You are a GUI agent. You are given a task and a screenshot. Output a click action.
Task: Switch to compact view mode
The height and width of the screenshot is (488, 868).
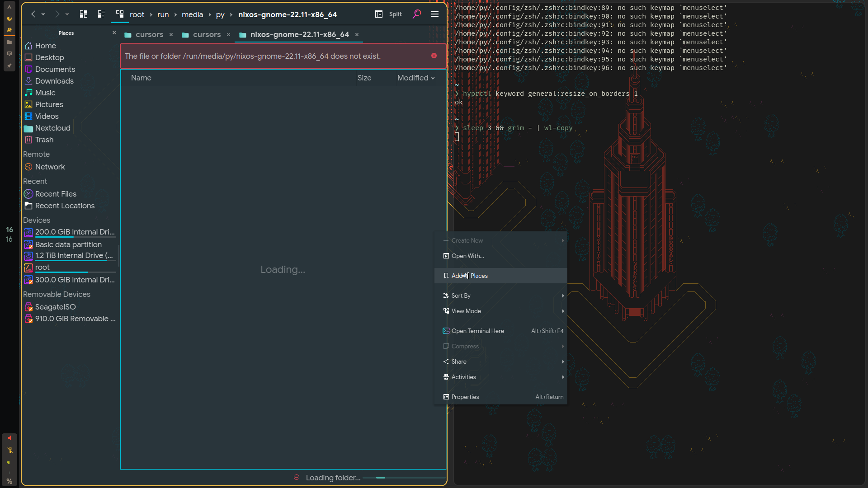tap(101, 14)
